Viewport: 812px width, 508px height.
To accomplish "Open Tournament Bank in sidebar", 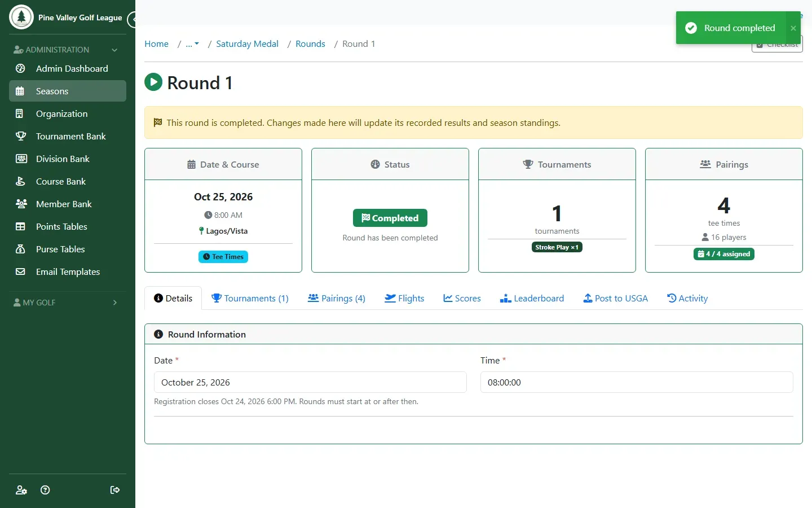I will tap(68, 136).
